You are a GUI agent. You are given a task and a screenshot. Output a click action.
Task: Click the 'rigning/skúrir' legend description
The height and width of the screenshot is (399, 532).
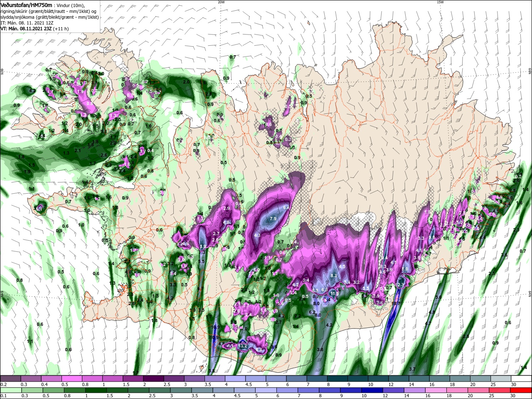click(x=15, y=11)
